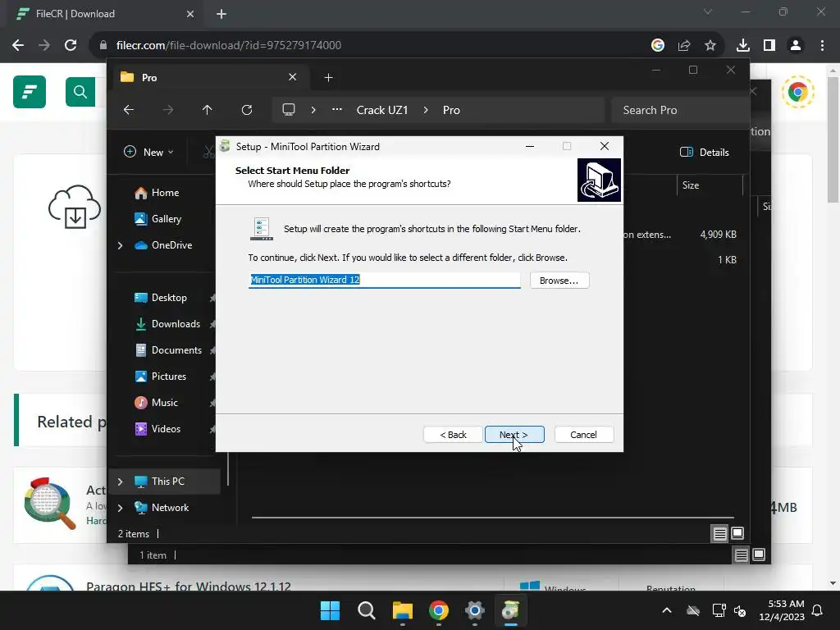Open Music in Explorer sidebar
Screen dimensions: 840x630
click(164, 402)
